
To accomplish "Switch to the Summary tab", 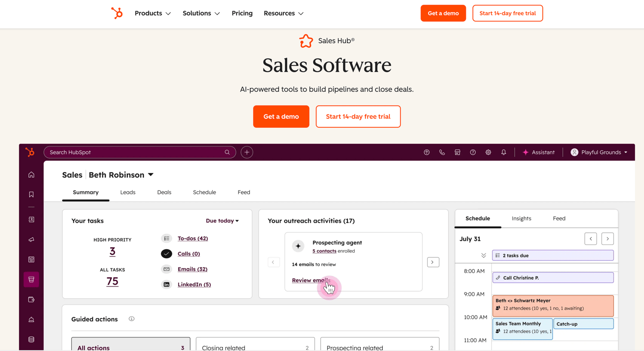I will (x=86, y=192).
